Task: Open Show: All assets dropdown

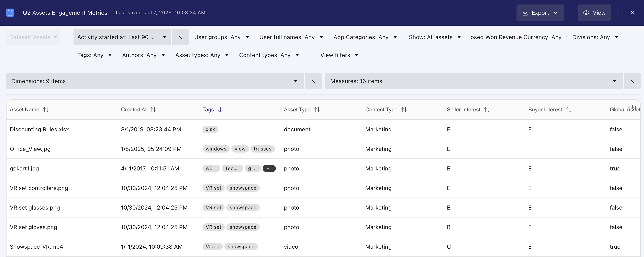Action: [435, 37]
